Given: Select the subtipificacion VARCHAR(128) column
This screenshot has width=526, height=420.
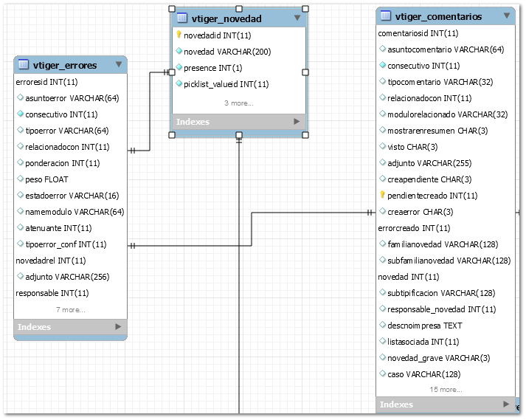Looking at the screenshot, I should (x=441, y=293).
